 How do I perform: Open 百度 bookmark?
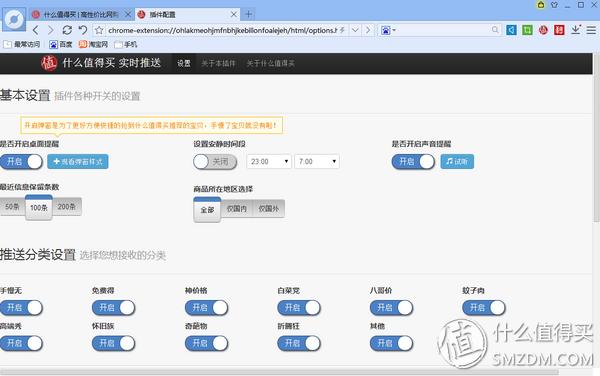point(61,44)
